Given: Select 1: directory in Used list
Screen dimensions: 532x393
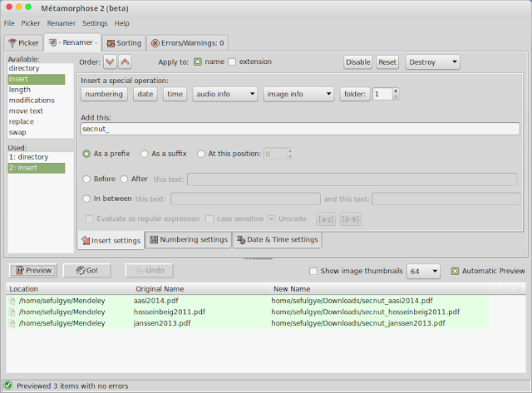Looking at the screenshot, I should [37, 157].
